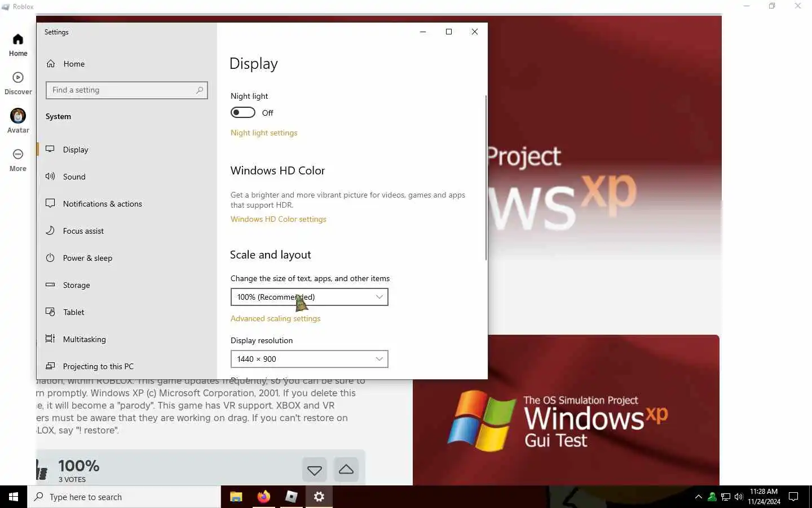Click the volume icon in system tray

point(739,497)
